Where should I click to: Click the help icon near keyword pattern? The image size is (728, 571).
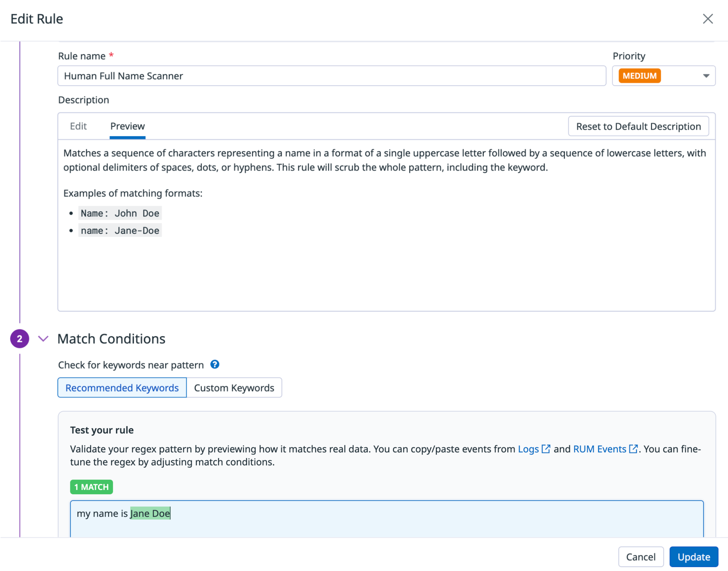point(215,365)
